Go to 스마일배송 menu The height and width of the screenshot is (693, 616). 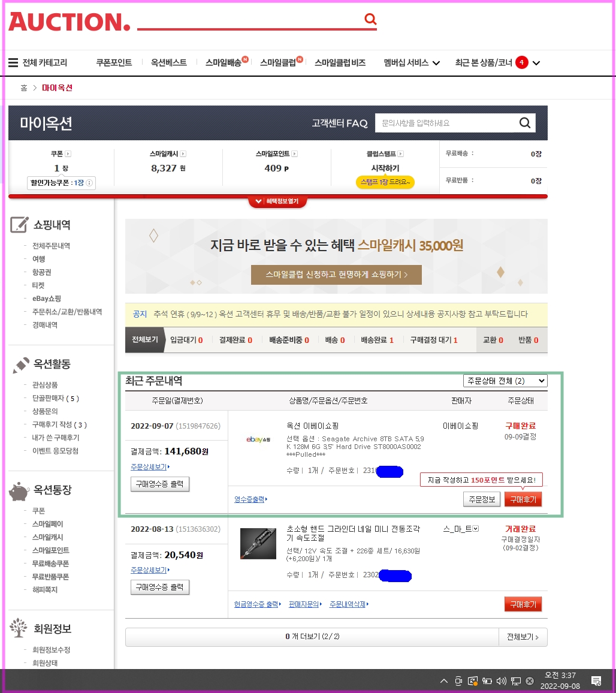click(224, 63)
